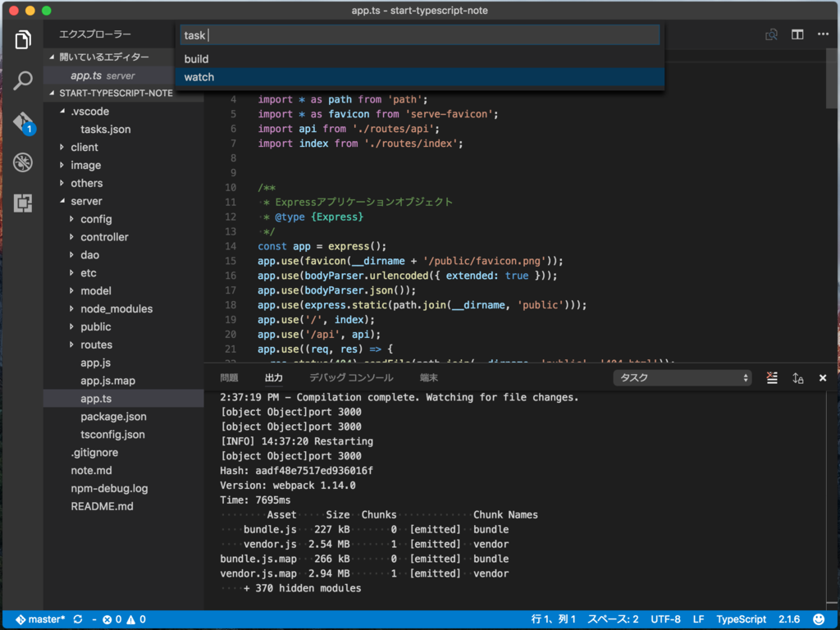Click the feedback smiley in status bar
The width and height of the screenshot is (840, 630).
point(818,619)
